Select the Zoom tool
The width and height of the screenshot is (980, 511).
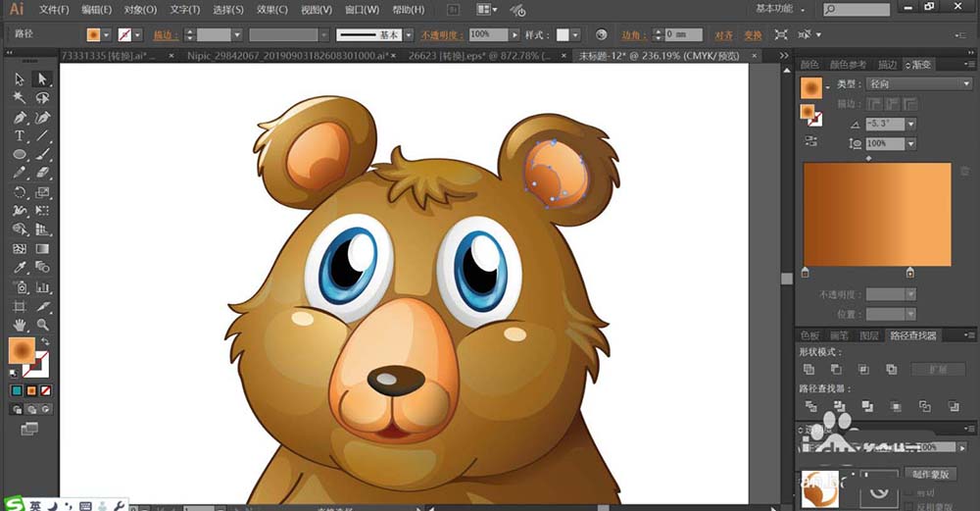click(x=42, y=326)
